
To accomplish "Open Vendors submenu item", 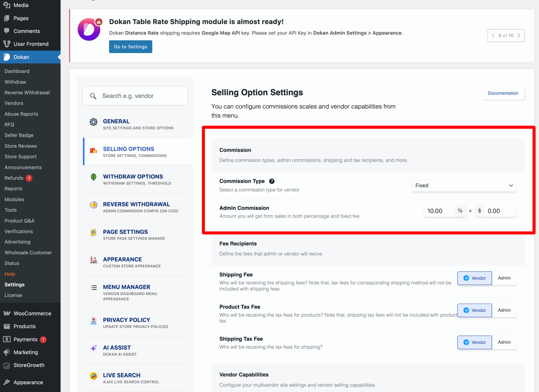I will [14, 103].
